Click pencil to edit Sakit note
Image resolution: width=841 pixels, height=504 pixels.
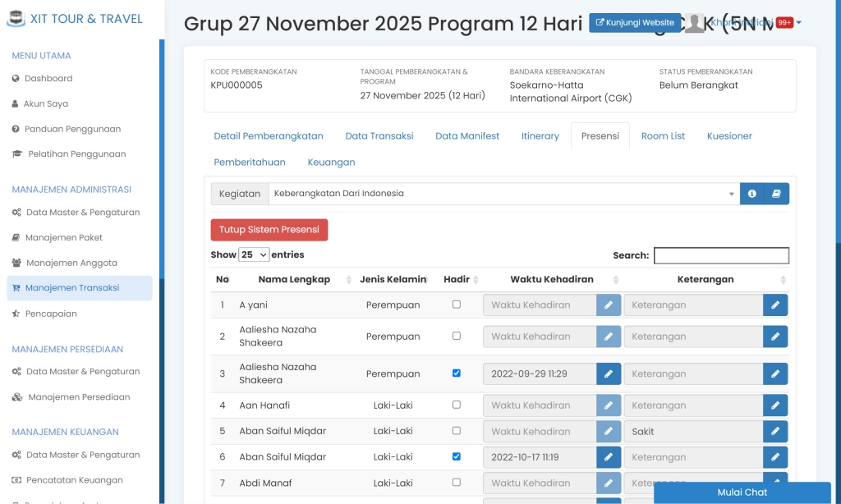[x=774, y=432]
